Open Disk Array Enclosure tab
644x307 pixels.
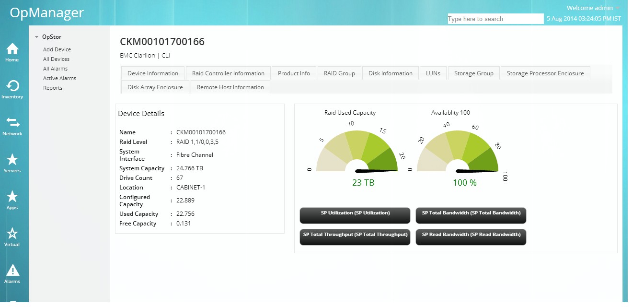coord(155,87)
